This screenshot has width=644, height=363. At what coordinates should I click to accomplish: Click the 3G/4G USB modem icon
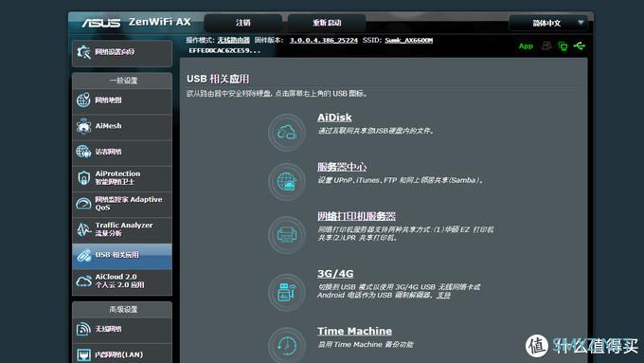point(287,292)
